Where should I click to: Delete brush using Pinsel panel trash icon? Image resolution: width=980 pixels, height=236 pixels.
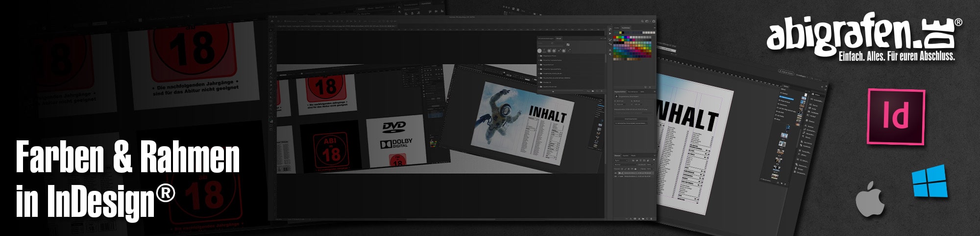602,91
